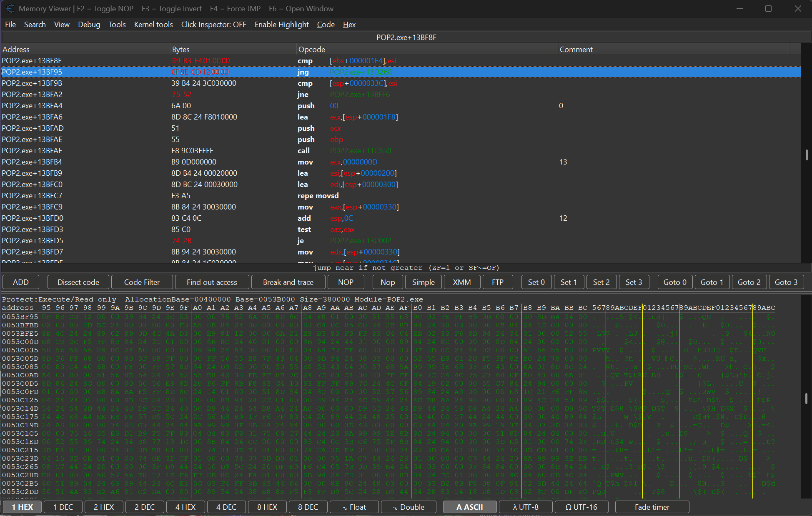Select the λ UTF-8 display mode
812x516 pixels.
526,507
